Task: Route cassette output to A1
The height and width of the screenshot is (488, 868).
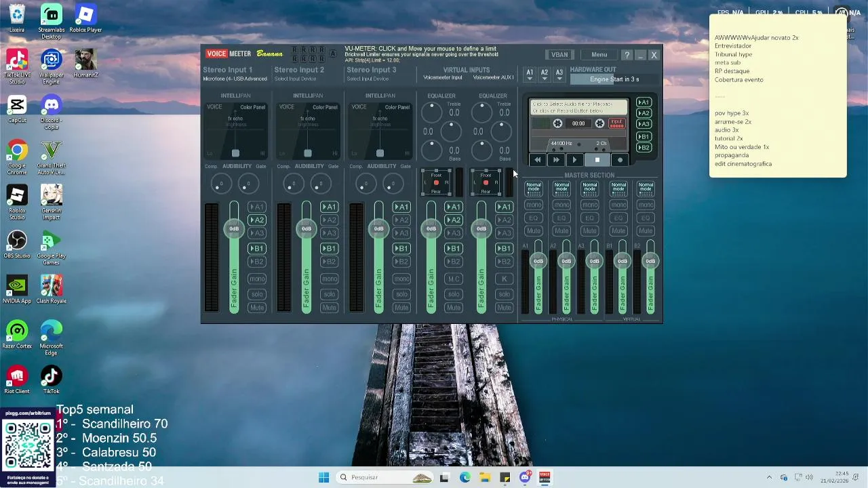Action: point(644,102)
